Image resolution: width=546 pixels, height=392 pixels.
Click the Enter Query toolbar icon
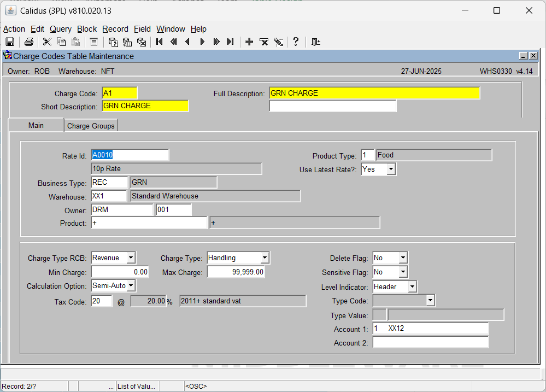click(113, 42)
